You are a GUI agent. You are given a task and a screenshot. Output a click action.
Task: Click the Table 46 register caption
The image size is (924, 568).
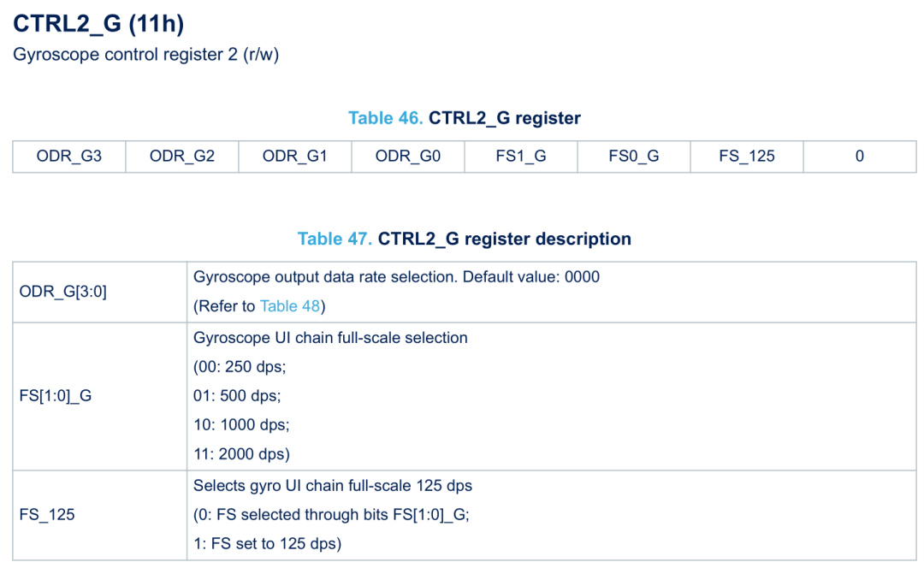[x=465, y=118]
